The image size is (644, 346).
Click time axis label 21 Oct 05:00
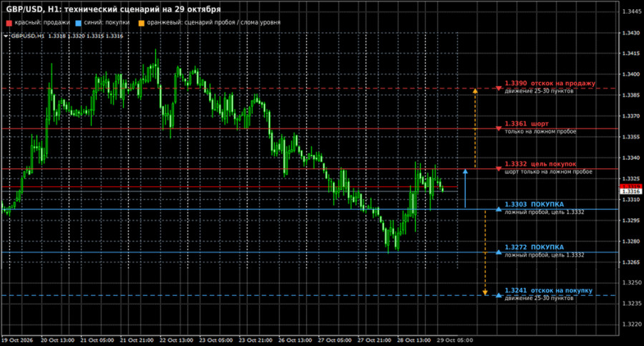(97, 340)
